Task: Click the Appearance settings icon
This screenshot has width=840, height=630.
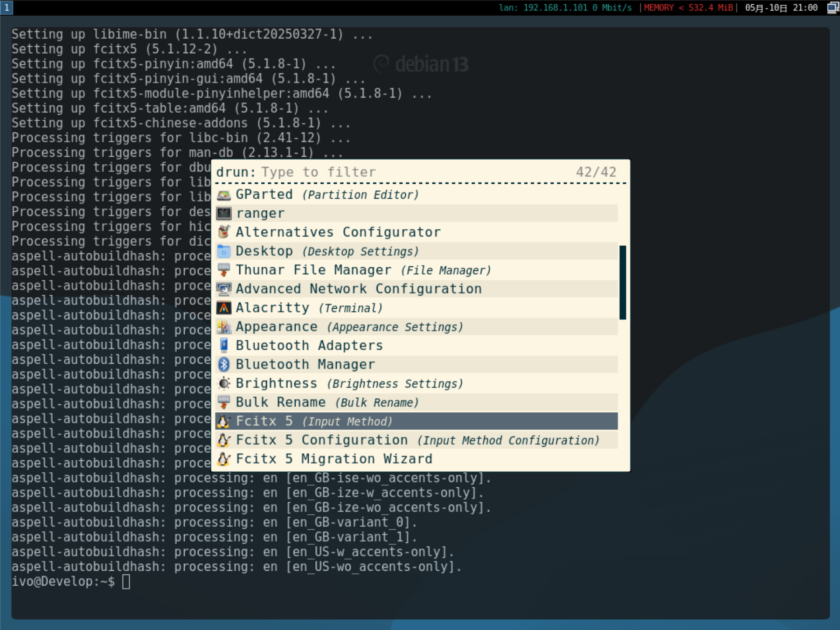Action: click(x=224, y=327)
